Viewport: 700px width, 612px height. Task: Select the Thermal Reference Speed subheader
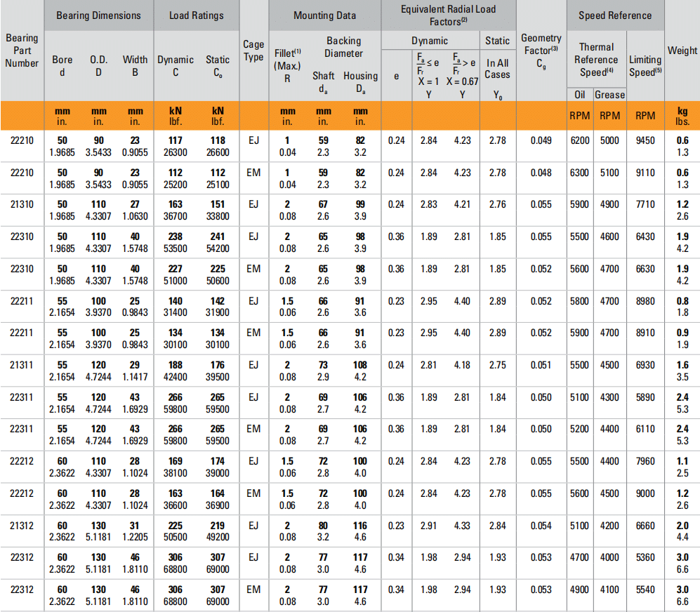(596, 60)
